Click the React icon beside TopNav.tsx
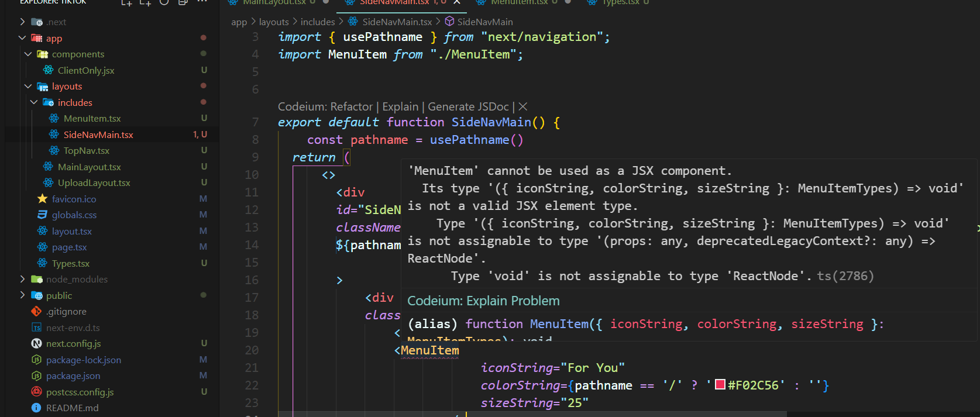980x417 pixels. click(x=54, y=150)
